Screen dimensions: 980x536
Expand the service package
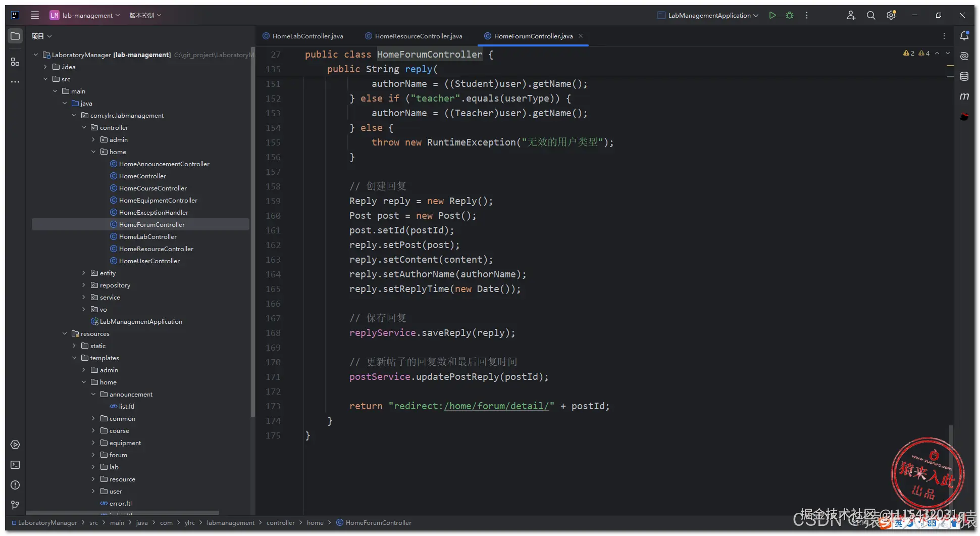[x=84, y=297]
